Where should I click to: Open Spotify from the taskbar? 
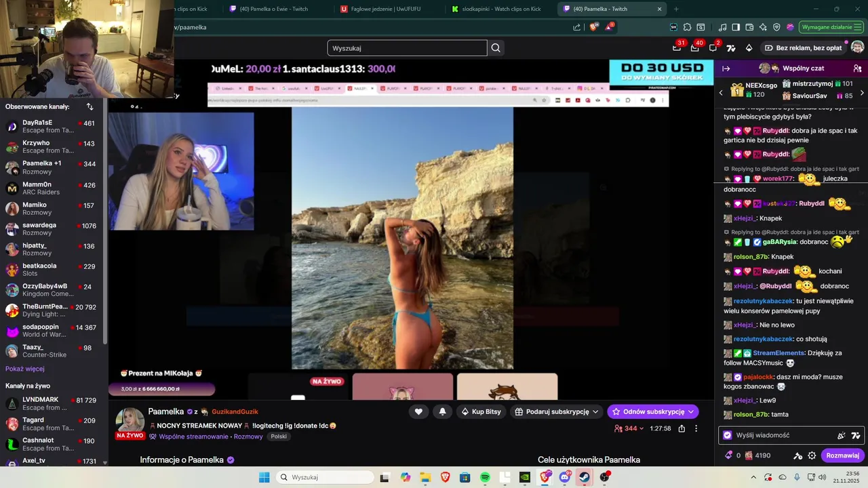485,477
